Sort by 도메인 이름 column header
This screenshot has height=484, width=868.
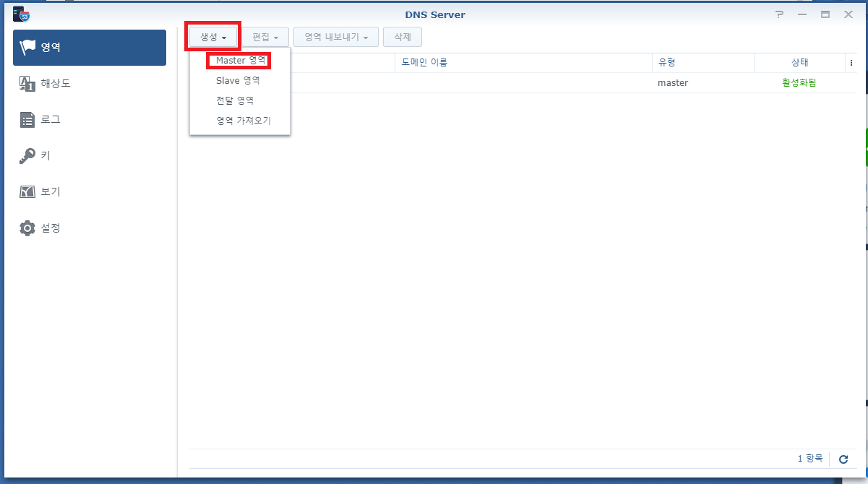coord(523,63)
